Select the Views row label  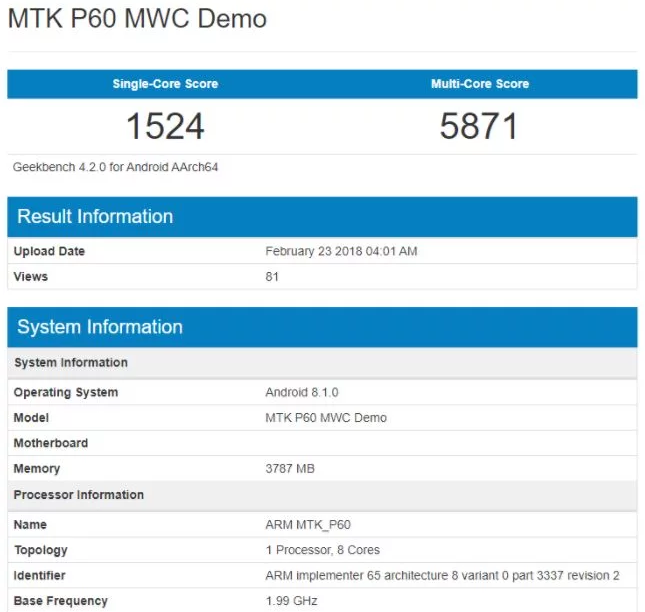coord(30,276)
